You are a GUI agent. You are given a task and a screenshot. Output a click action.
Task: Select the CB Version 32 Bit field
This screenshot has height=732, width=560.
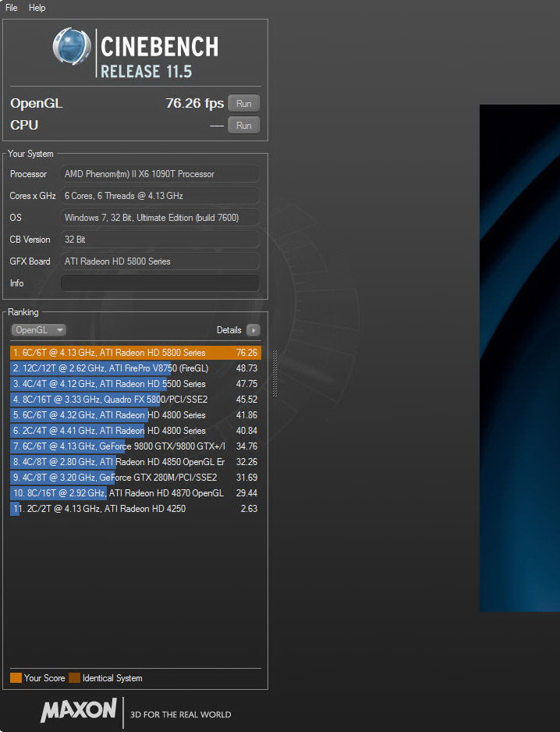click(x=160, y=240)
